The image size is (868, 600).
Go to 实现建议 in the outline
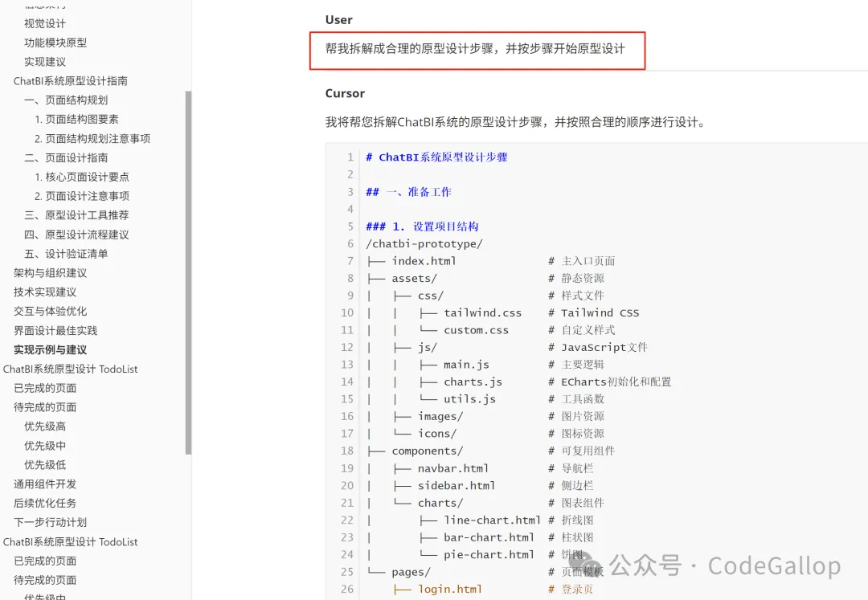coord(45,62)
